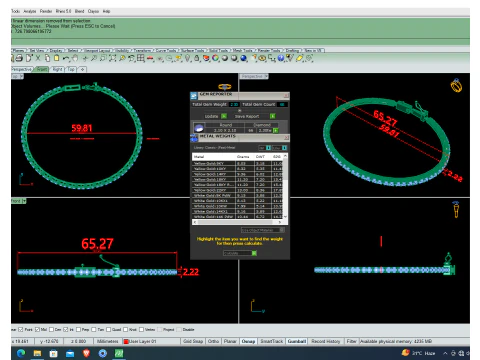480x360 pixels.
Task: Click the New document icon
Action: click(x=29, y=58)
